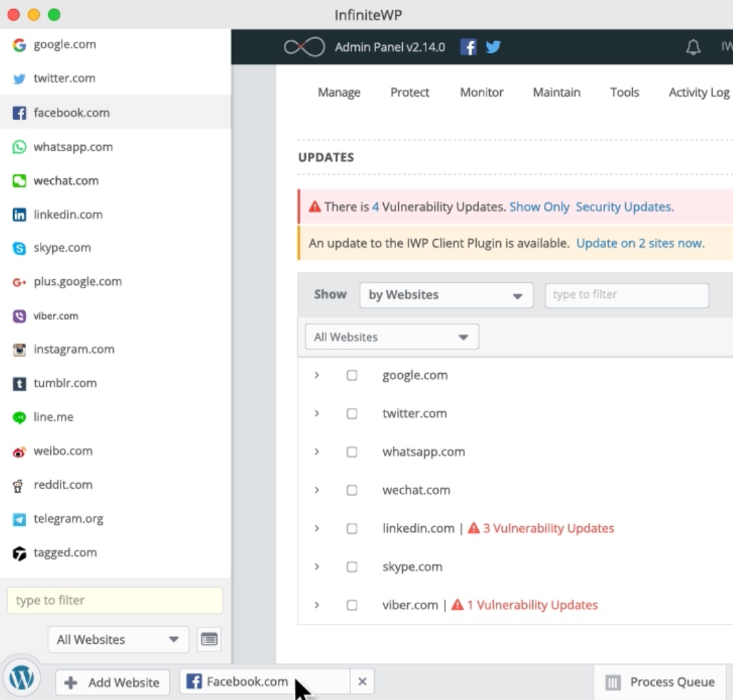Open the Manage menu
Screen dimensions: 733x700
[x=339, y=93]
